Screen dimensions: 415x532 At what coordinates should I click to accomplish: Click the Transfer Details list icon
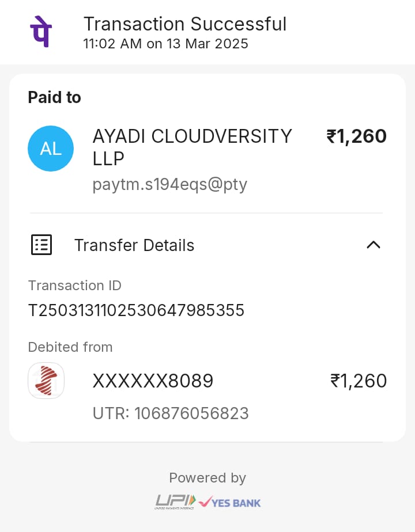click(41, 245)
